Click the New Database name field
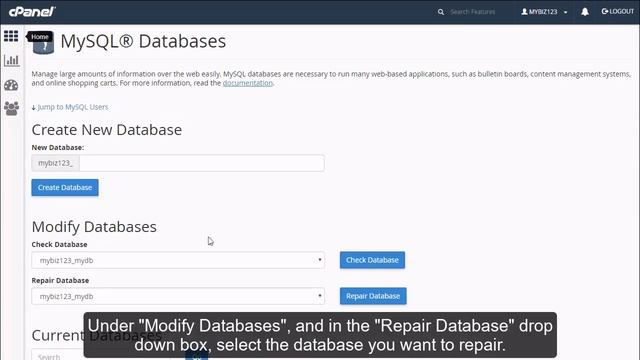 [202, 163]
